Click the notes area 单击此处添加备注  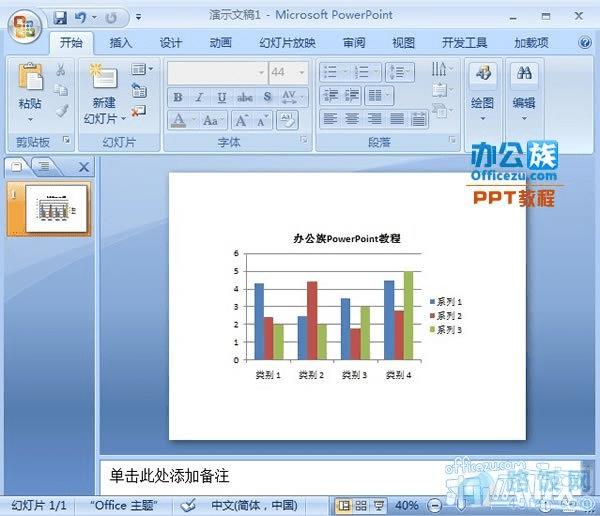[169, 476]
